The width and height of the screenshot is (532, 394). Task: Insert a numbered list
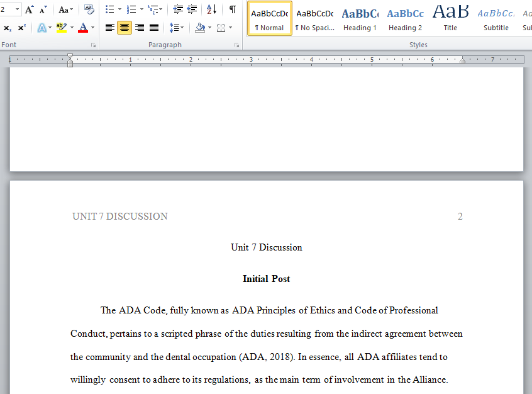(x=131, y=9)
